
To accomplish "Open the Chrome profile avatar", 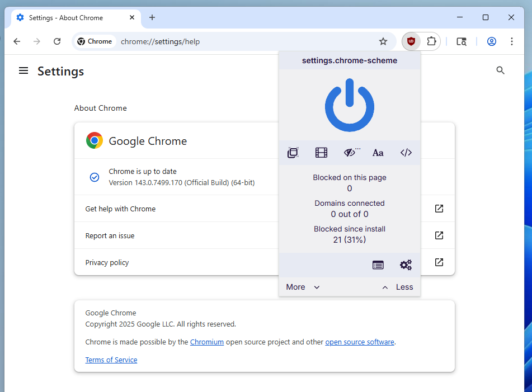I will tap(491, 41).
